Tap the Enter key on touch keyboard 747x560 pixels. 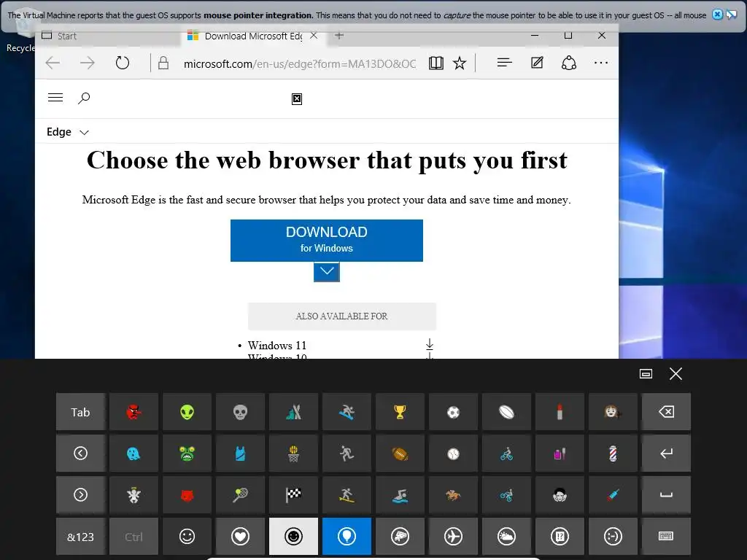point(667,454)
